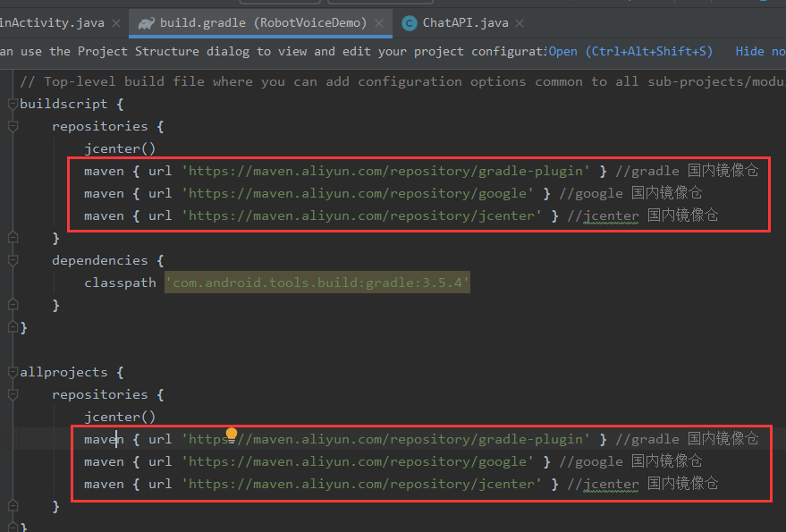Screen dimensions: 786x532
Task: Close the build.gradle (RobotVoiceDemo) tab
Action: pos(379,23)
